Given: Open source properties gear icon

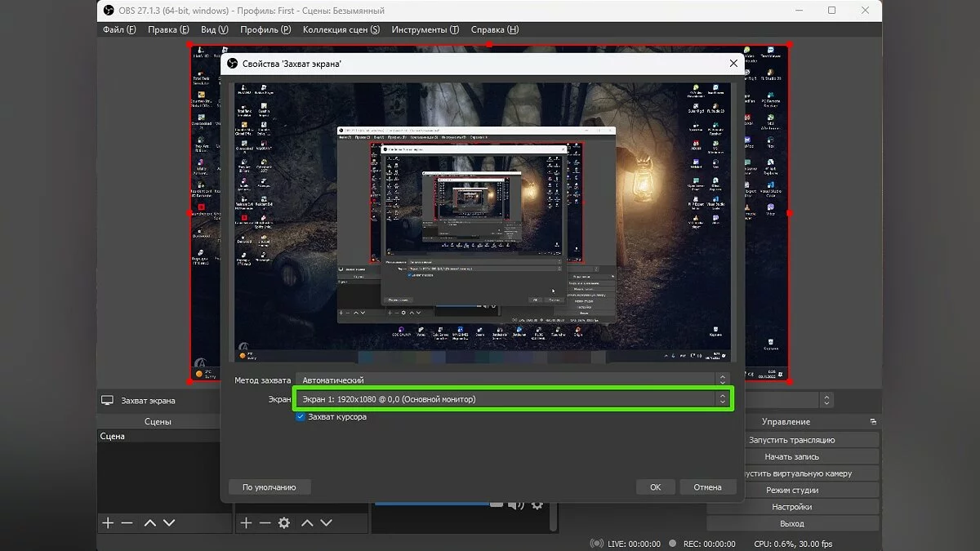Looking at the screenshot, I should click(284, 522).
